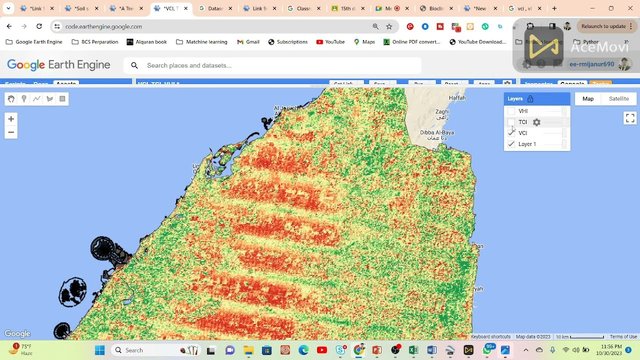Select the add marker drawing tool

click(x=24, y=99)
